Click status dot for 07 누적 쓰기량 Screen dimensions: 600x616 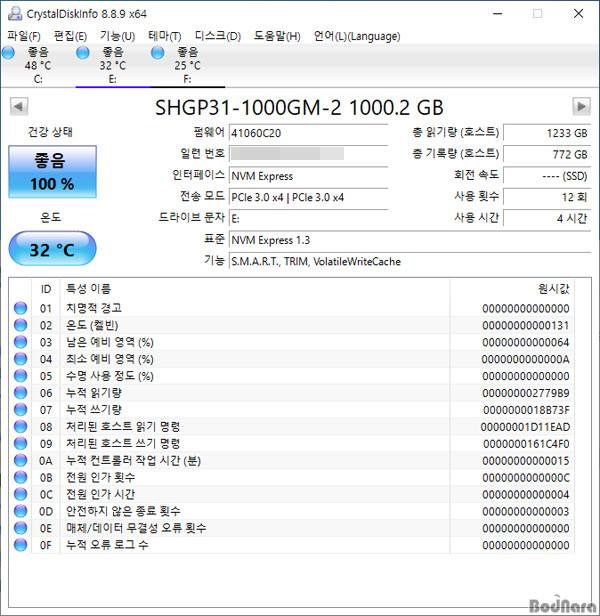[x=20, y=410]
